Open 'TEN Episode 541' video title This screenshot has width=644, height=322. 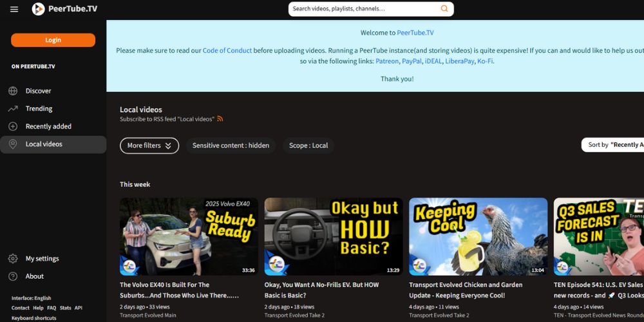[599, 290]
